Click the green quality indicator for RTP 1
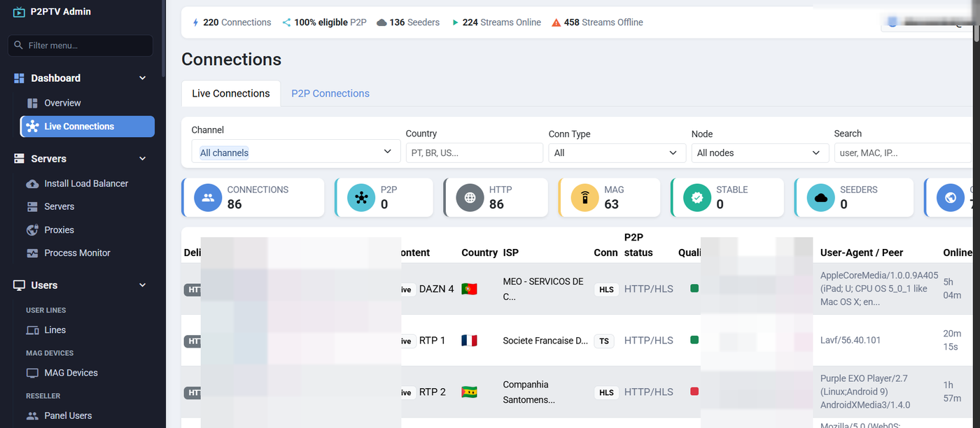 pyautogui.click(x=694, y=340)
